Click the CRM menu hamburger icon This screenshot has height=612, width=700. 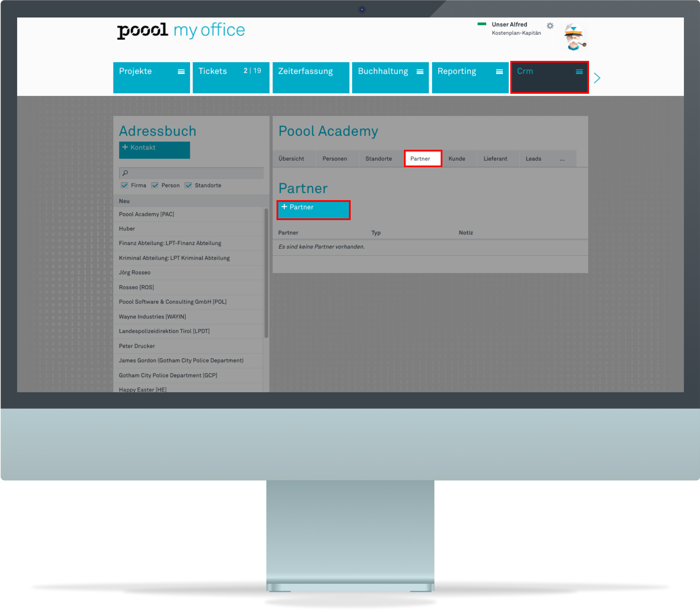[x=579, y=72]
